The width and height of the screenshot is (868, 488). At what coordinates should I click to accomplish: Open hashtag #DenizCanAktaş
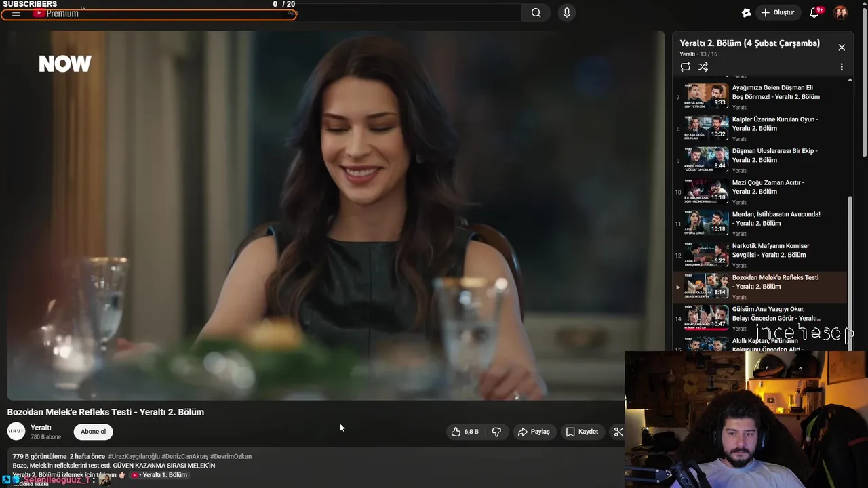pos(184,456)
